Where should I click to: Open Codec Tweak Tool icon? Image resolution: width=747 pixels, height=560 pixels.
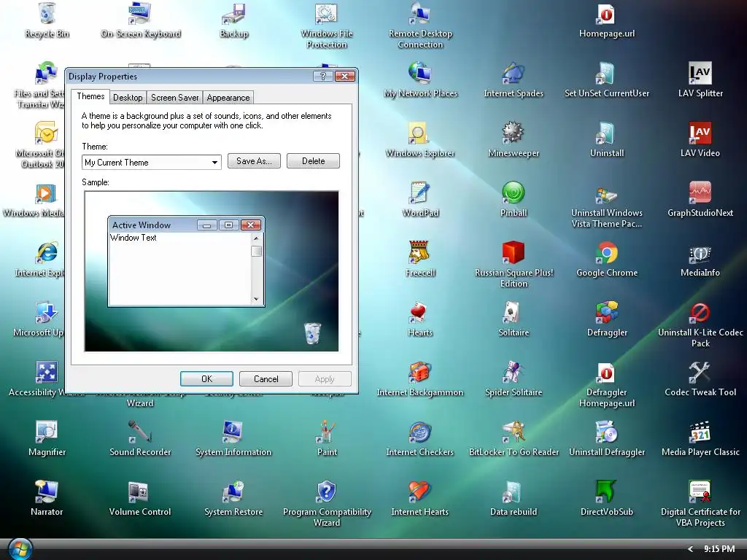(700, 373)
